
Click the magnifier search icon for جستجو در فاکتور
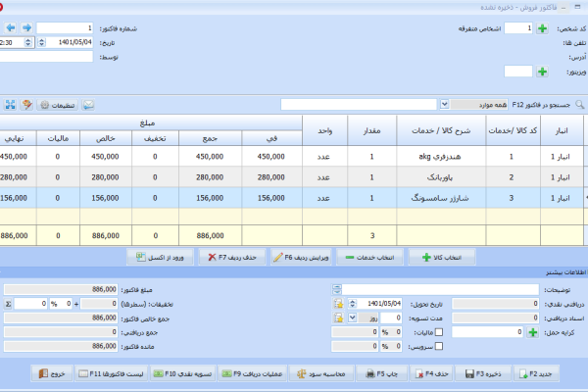[580, 105]
